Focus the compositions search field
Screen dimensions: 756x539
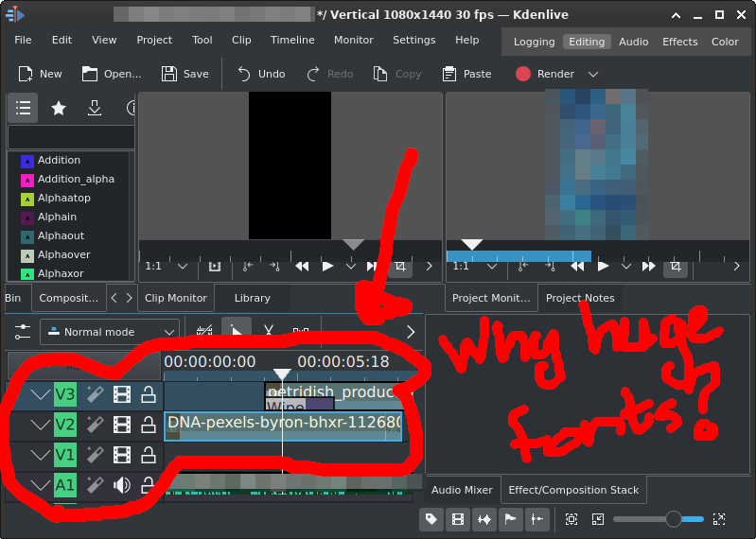coord(71,137)
